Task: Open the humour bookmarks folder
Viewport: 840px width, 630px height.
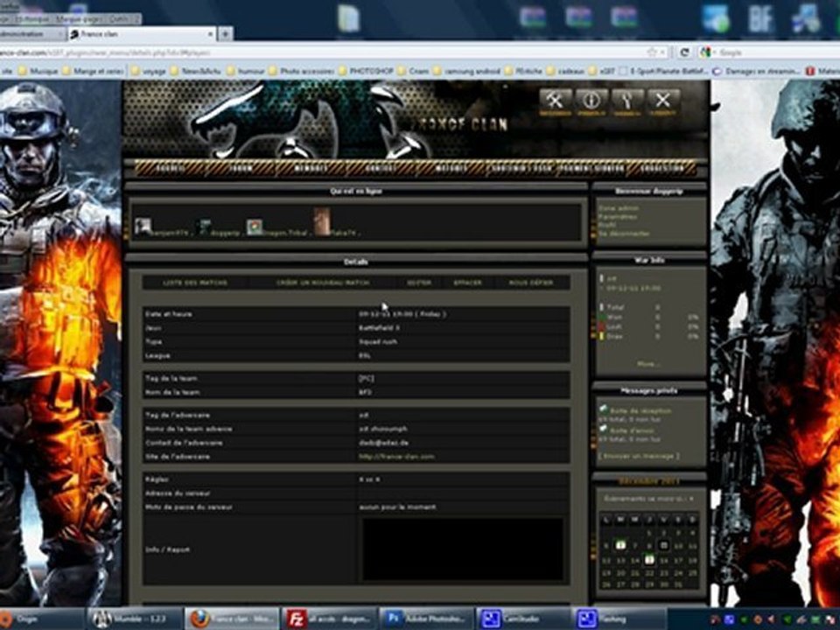Action: click(245, 71)
